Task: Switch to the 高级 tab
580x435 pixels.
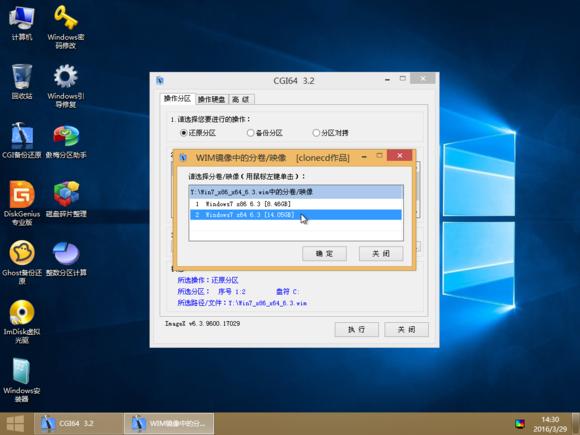Action: click(241, 100)
